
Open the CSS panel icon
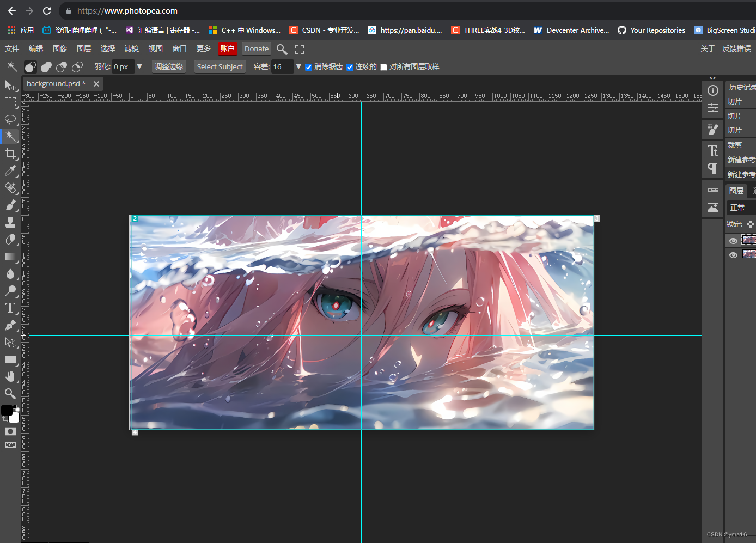coord(713,190)
